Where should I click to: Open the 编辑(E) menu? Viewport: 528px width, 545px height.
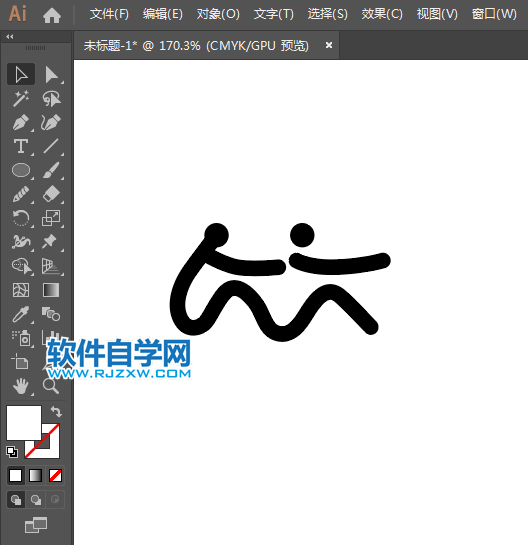(x=163, y=14)
